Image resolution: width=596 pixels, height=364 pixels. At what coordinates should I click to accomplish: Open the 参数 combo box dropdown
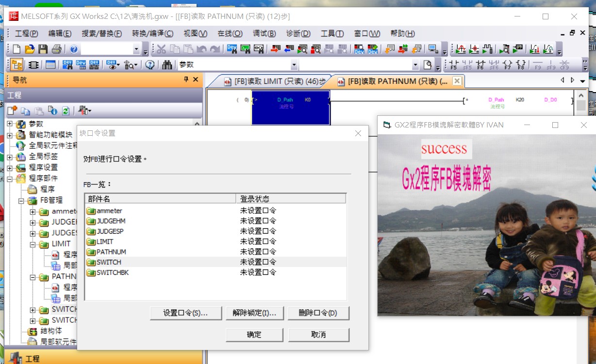[294, 65]
